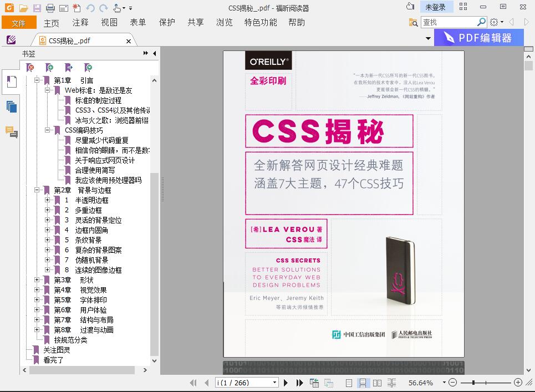Viewport: 535px width, 392px height.
Task: Open the Pages thumbnails panel icon
Action: (12, 107)
